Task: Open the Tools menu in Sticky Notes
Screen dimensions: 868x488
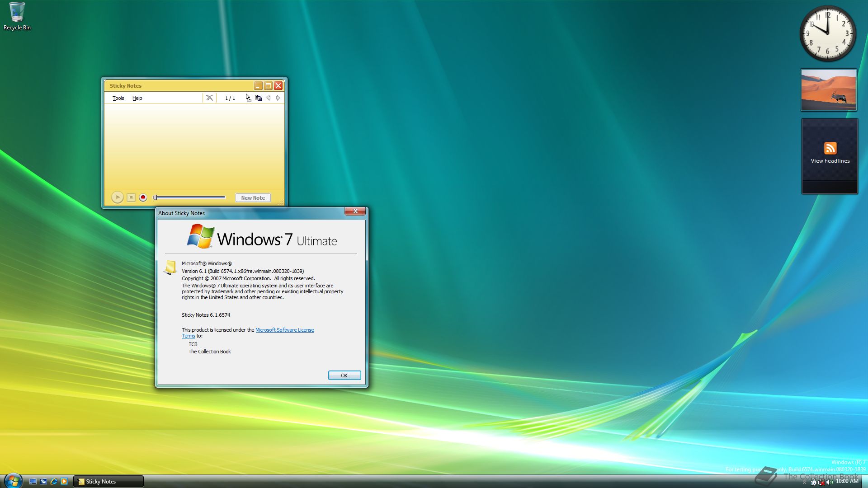Action: coord(118,98)
